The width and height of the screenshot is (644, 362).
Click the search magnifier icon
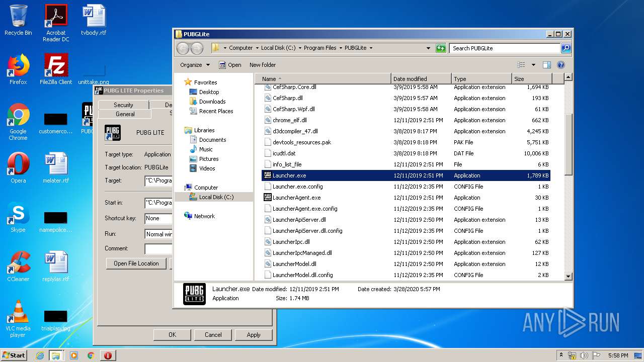pyautogui.click(x=566, y=48)
